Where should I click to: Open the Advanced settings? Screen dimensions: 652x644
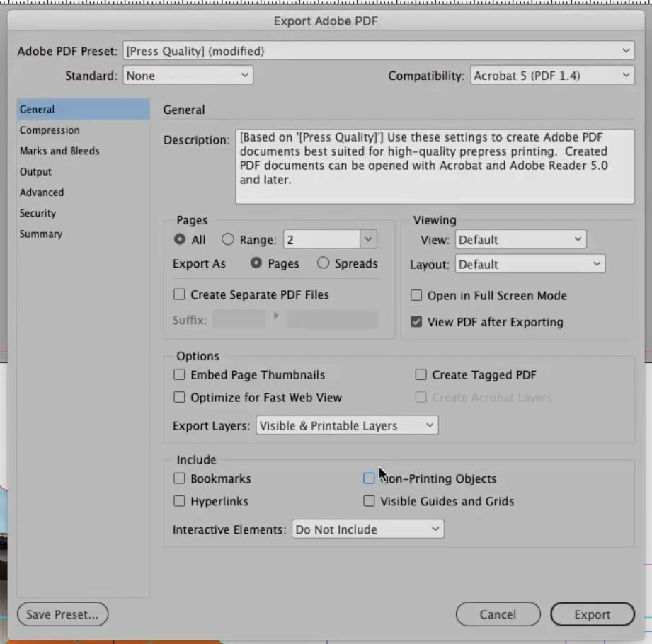coord(83,192)
